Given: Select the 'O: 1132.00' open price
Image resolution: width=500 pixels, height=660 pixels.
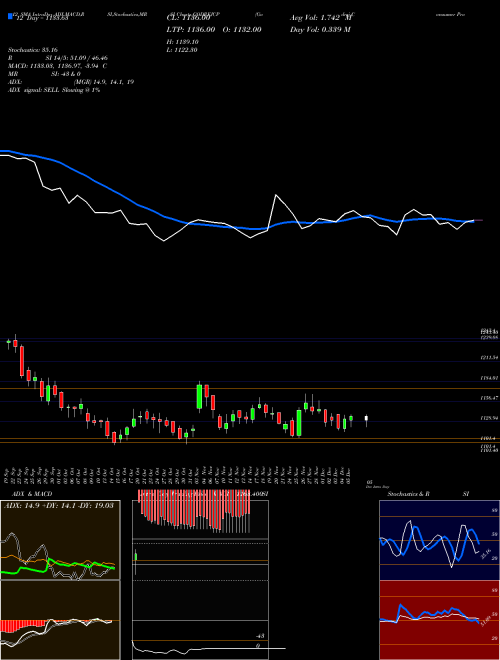Looking at the screenshot, I should 242,30.
